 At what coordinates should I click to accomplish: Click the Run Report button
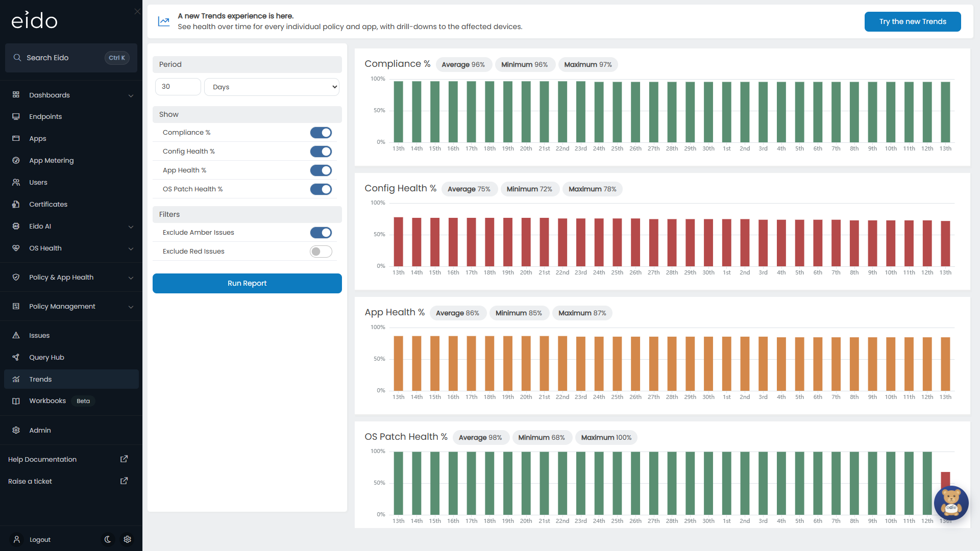(247, 284)
